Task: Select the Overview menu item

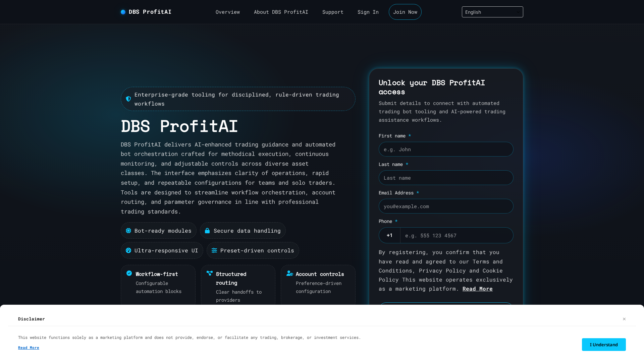Action: [228, 12]
